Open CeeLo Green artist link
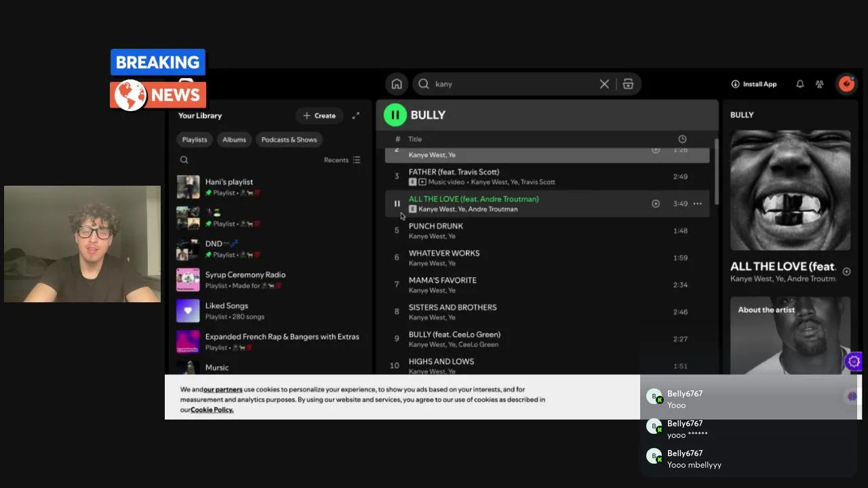 [479, 344]
